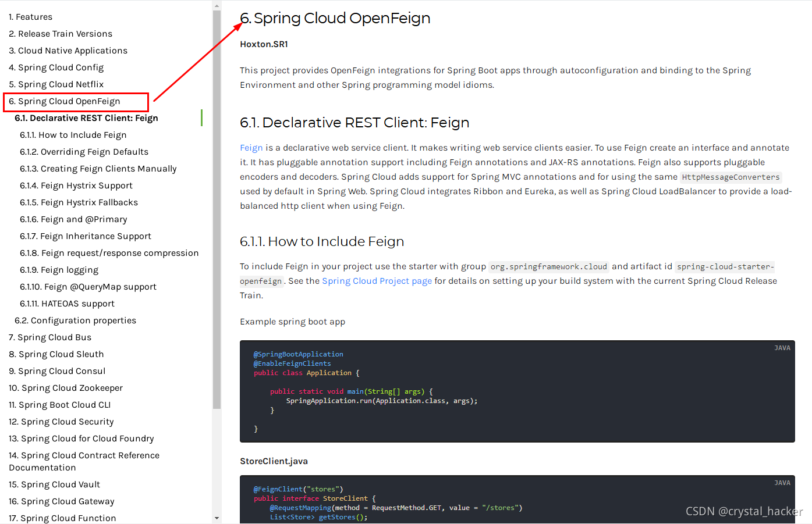Select '6.2. Configuration properties' entry
The height and width of the screenshot is (524, 812).
(76, 320)
